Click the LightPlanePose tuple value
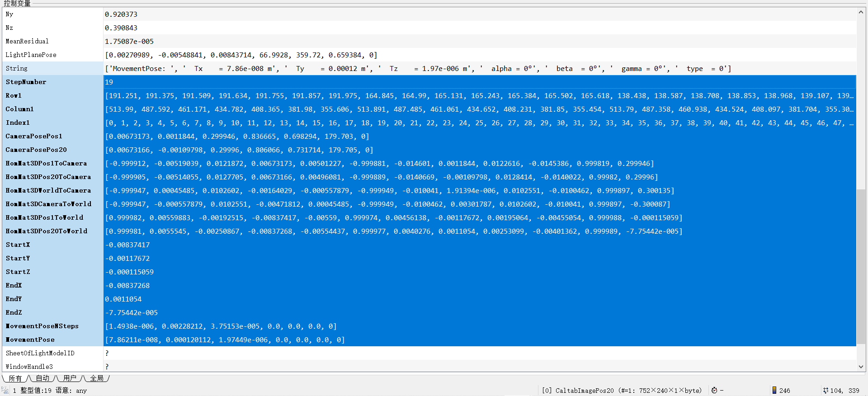 tap(241, 55)
